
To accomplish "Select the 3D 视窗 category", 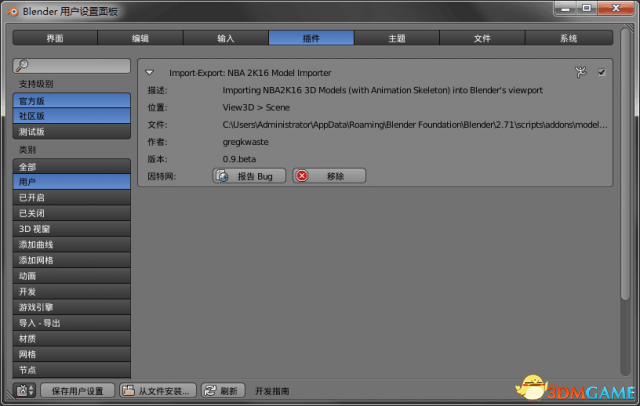I will click(72, 229).
